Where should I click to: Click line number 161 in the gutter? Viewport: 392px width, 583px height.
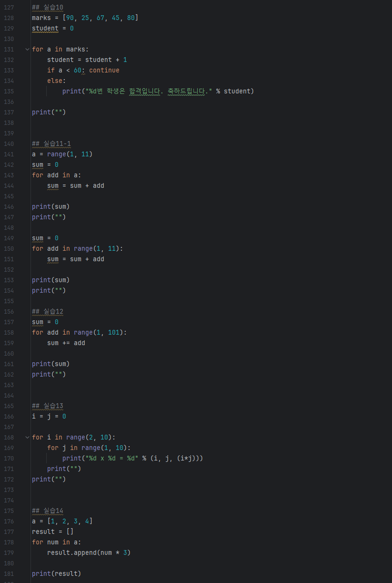click(x=9, y=364)
